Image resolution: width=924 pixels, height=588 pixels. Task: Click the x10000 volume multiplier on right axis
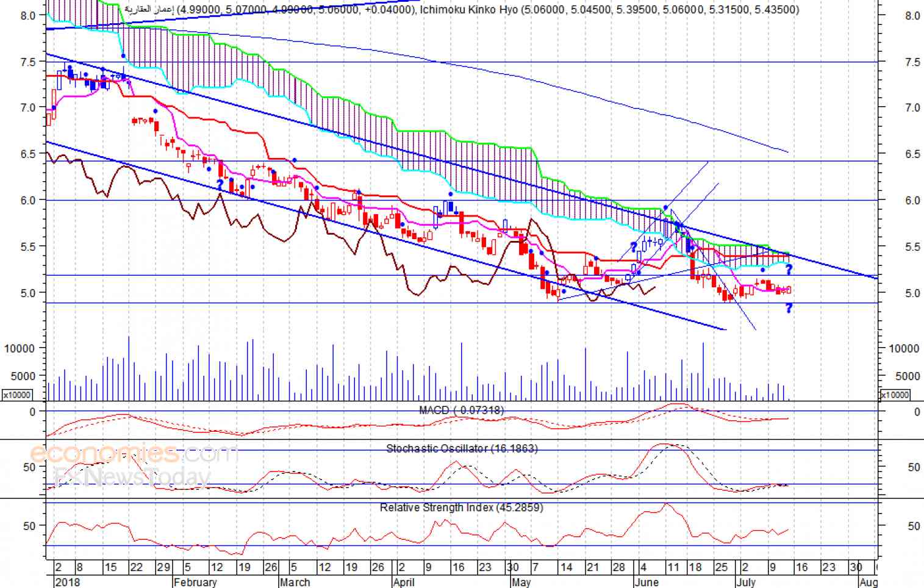895,395
